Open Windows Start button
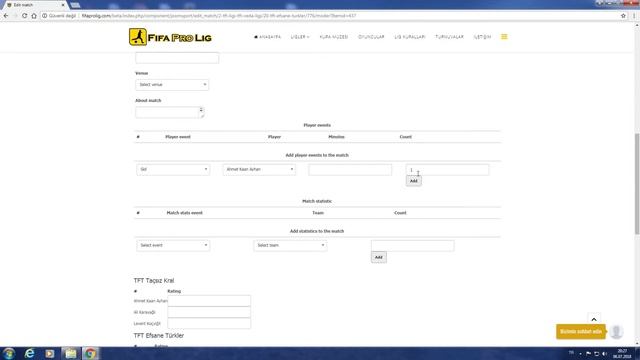 [9, 353]
